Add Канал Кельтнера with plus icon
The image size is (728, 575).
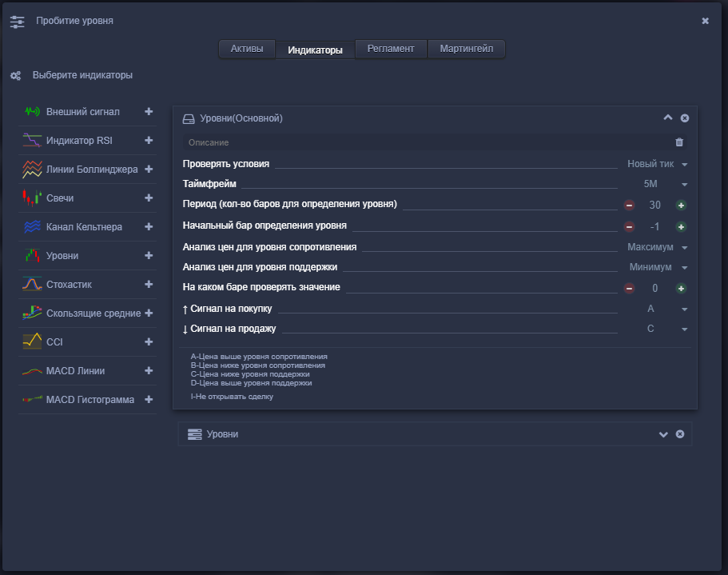point(149,226)
